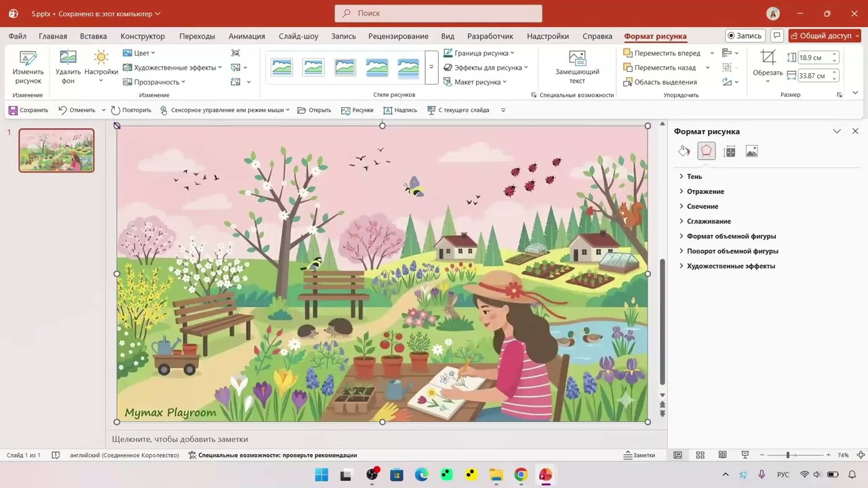Switch to Slide Sorter view

[701, 455]
